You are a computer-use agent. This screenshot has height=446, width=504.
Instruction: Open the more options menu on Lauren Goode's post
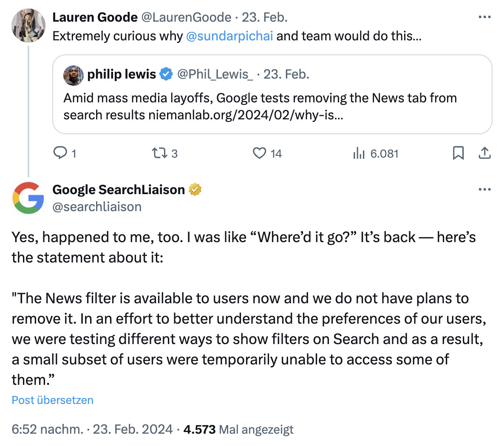(x=485, y=17)
